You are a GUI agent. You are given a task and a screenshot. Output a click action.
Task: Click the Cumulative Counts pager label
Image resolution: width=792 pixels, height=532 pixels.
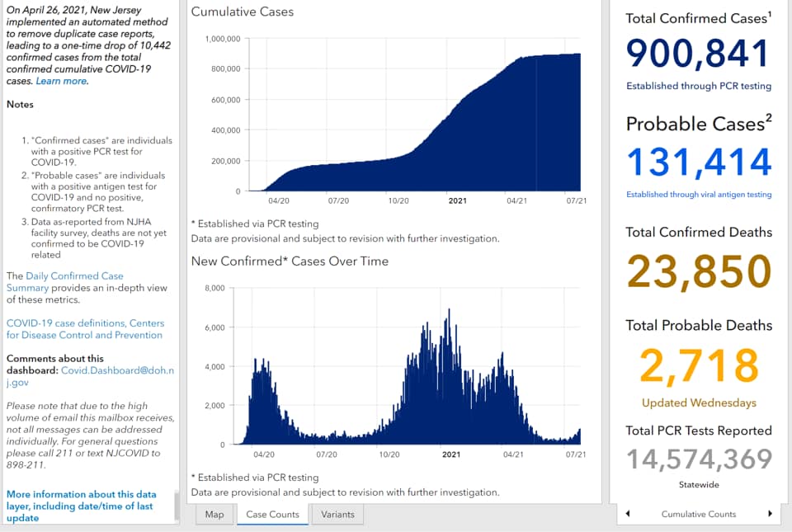(699, 514)
